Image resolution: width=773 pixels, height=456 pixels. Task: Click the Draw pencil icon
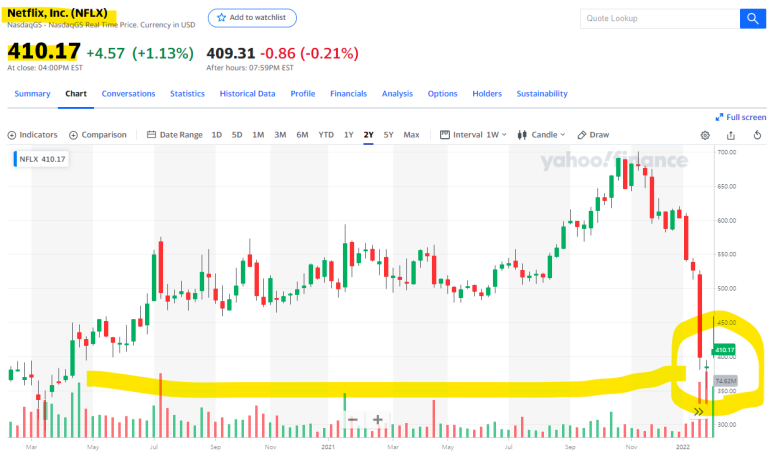582,135
